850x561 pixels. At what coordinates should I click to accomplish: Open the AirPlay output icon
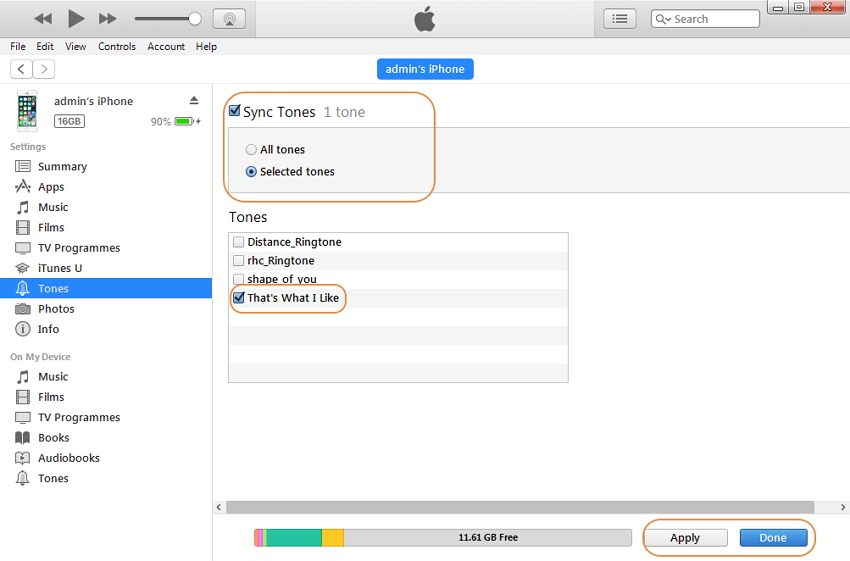tap(229, 18)
